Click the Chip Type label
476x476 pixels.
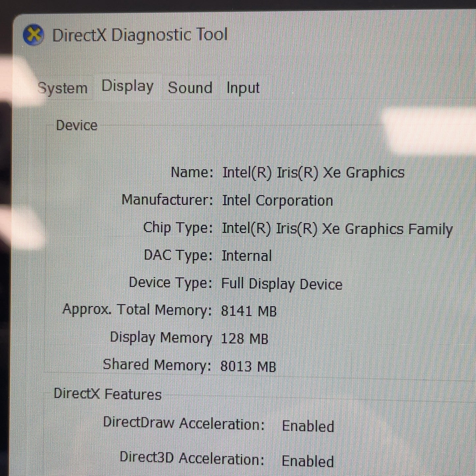click(178, 228)
